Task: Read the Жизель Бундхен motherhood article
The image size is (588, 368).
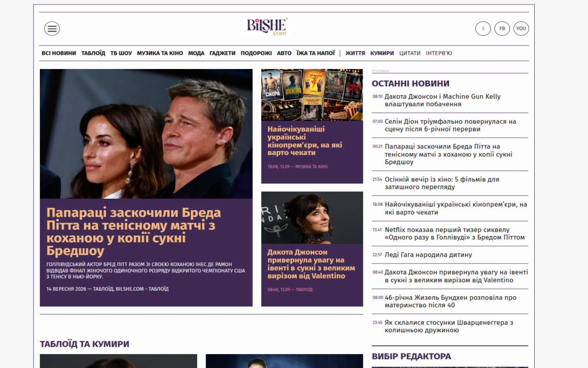Action: point(451,301)
